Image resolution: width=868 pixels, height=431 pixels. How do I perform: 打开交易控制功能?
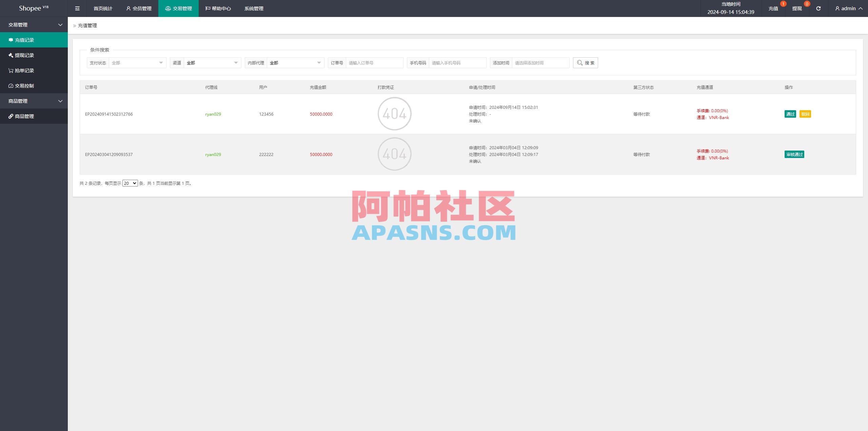tap(10, 85)
